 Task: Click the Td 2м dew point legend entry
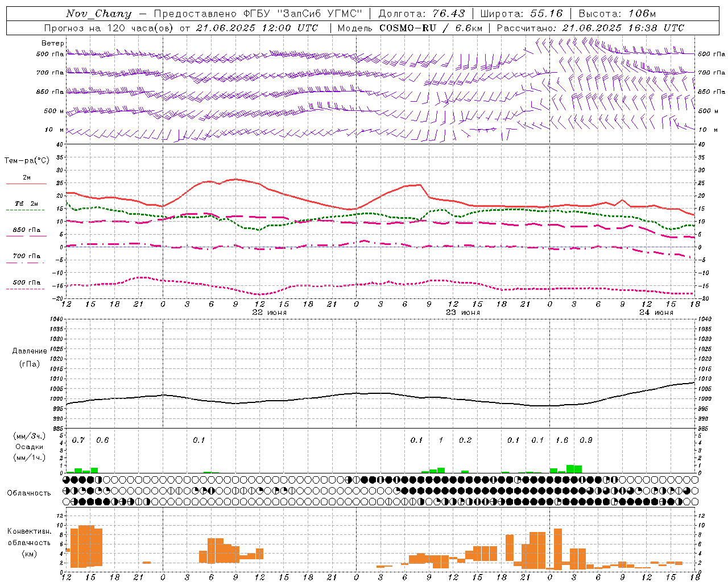point(27,203)
